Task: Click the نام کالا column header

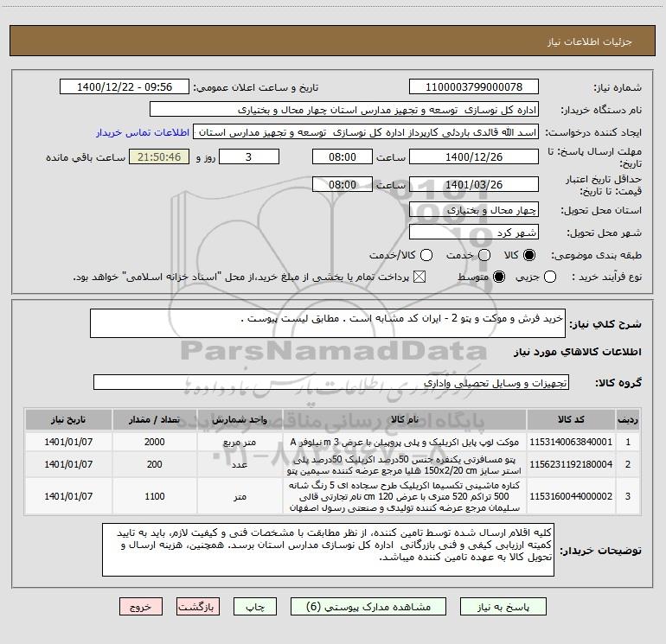Action: coord(405,419)
